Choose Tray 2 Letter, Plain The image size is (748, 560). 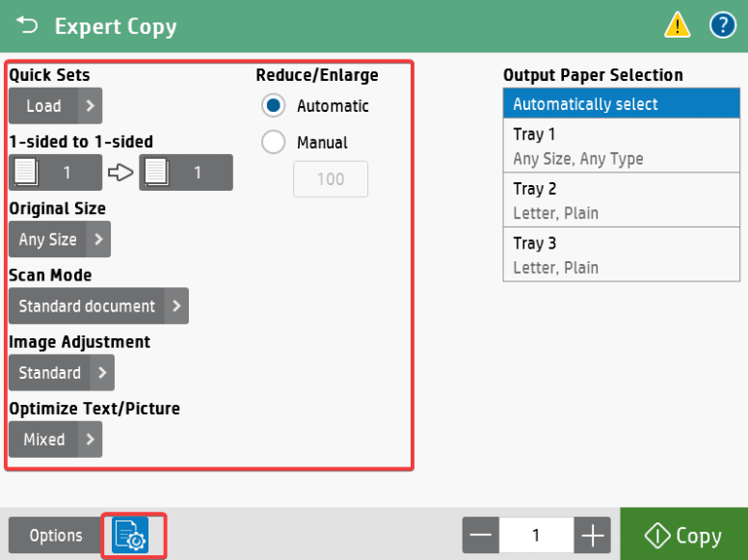[x=608, y=200]
